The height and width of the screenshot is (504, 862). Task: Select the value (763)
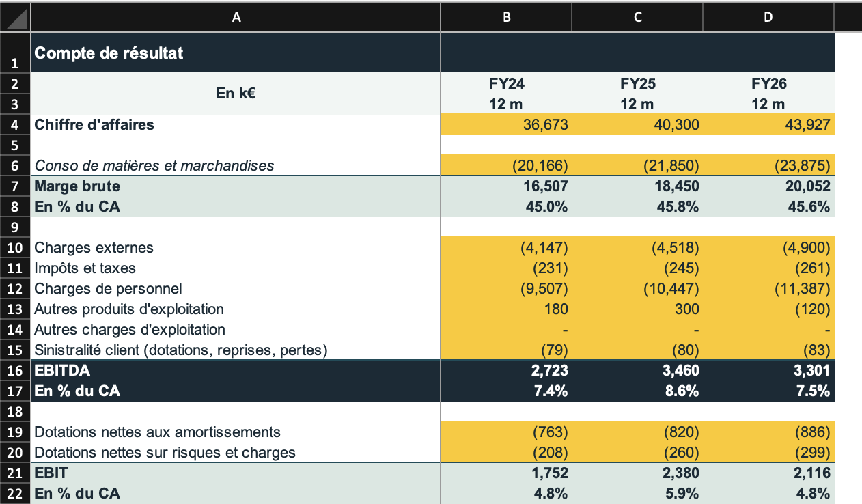[506, 432]
